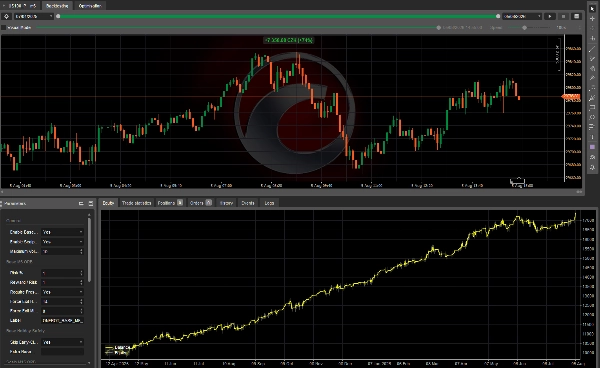Open the backtest start date dropdown
Viewport: 600px width, 368px height.
33,16
